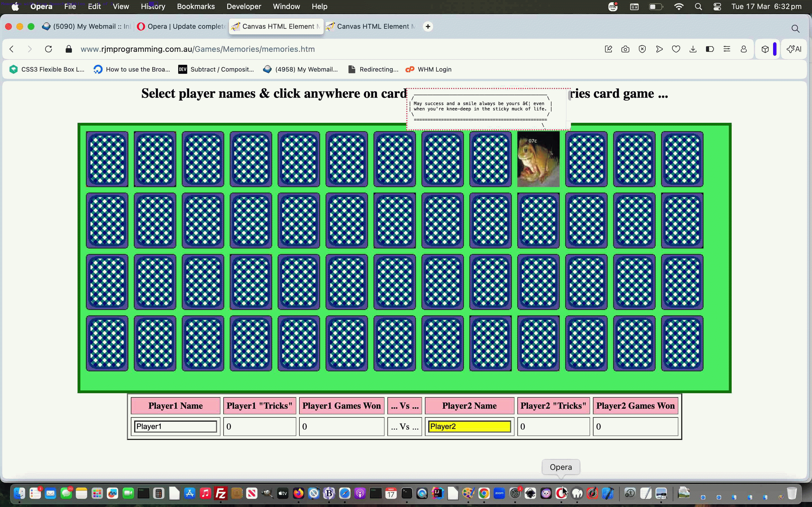Open the browser profile icon
Screen dimensions: 812x507
click(743, 49)
